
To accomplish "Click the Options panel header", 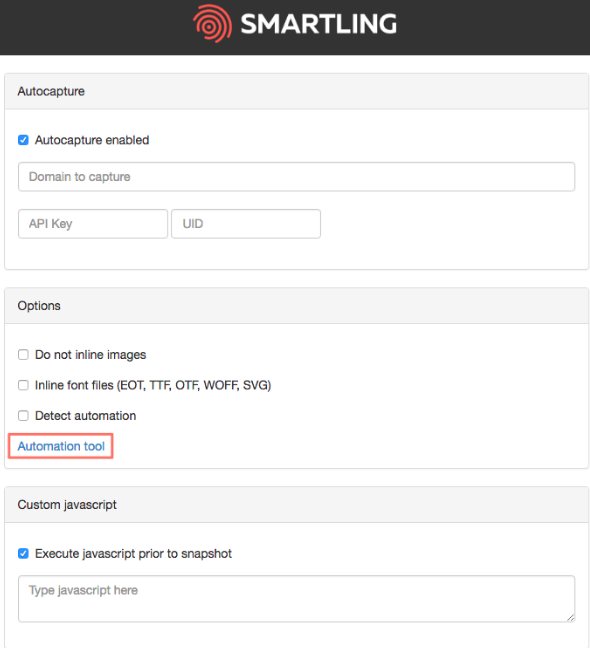I will coord(296,306).
